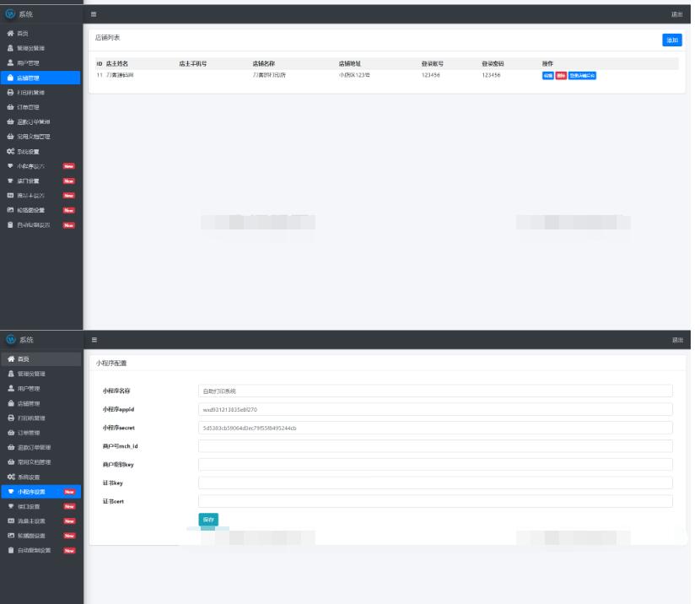700x604 pixels.
Task: Click the basket icon beside 订单管理 in the bottom sidebar
Action: 10,433
